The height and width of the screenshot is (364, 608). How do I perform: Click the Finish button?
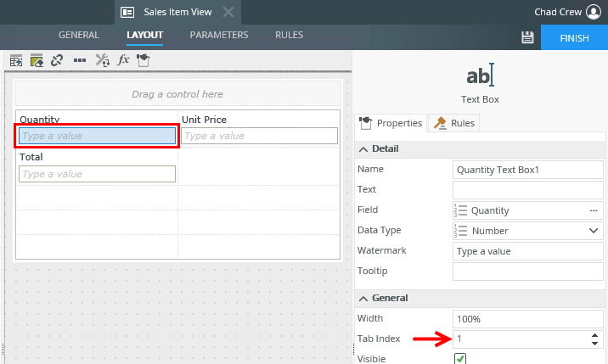pos(573,37)
